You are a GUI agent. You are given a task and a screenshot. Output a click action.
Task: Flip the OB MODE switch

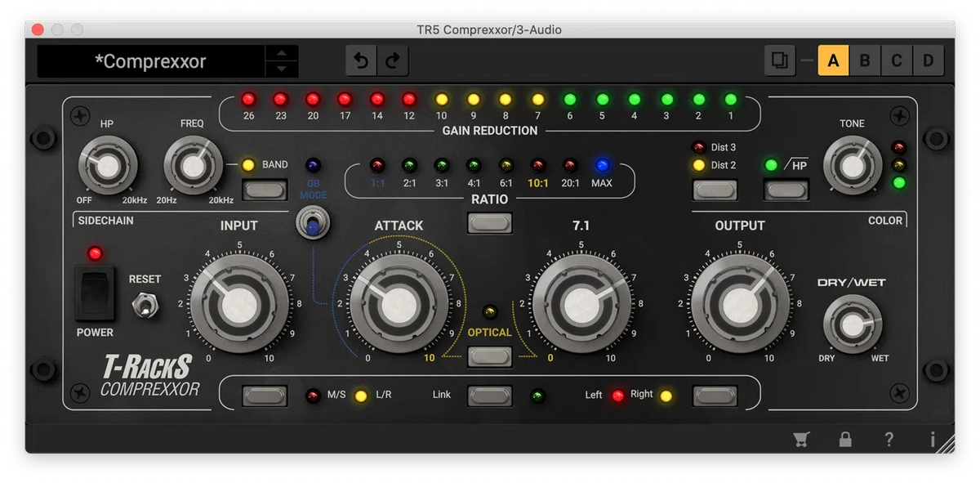click(x=313, y=221)
